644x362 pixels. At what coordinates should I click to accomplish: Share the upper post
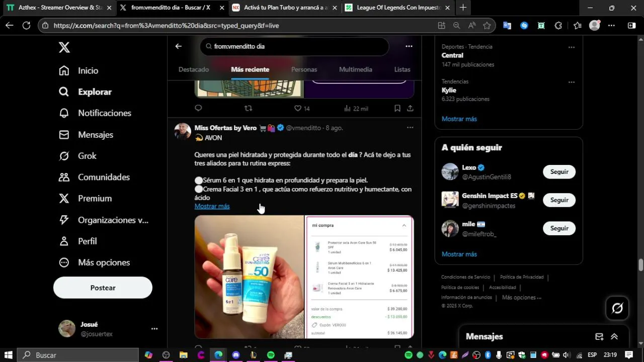(x=410, y=108)
